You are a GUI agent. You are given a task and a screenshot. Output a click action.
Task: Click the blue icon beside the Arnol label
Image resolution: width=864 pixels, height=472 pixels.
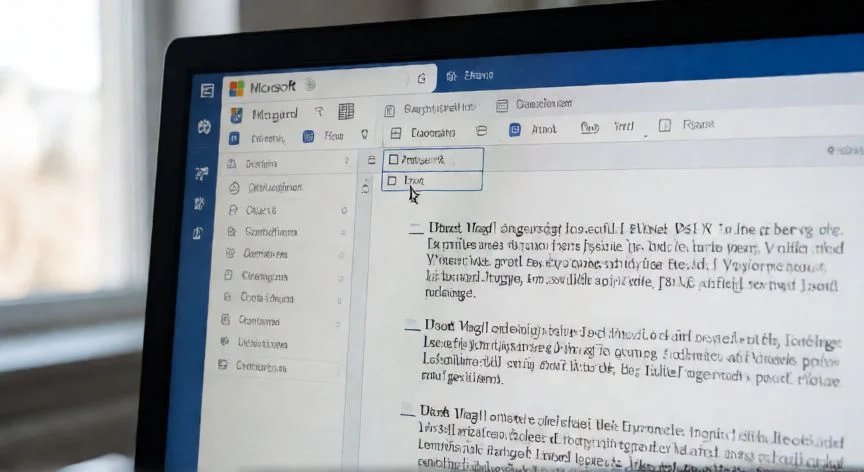click(515, 130)
